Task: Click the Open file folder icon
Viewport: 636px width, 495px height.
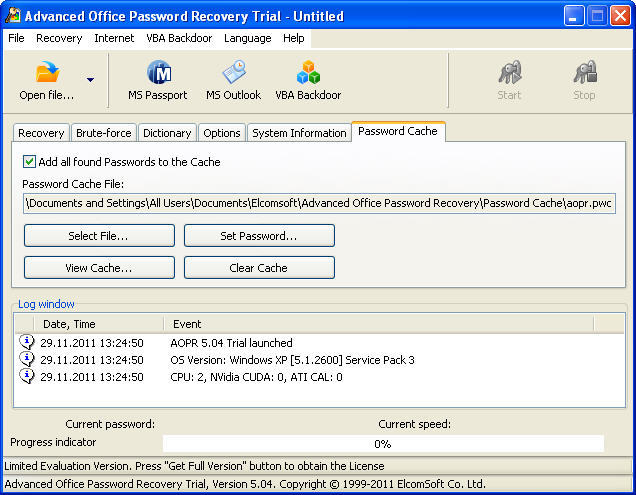Action: tap(47, 72)
